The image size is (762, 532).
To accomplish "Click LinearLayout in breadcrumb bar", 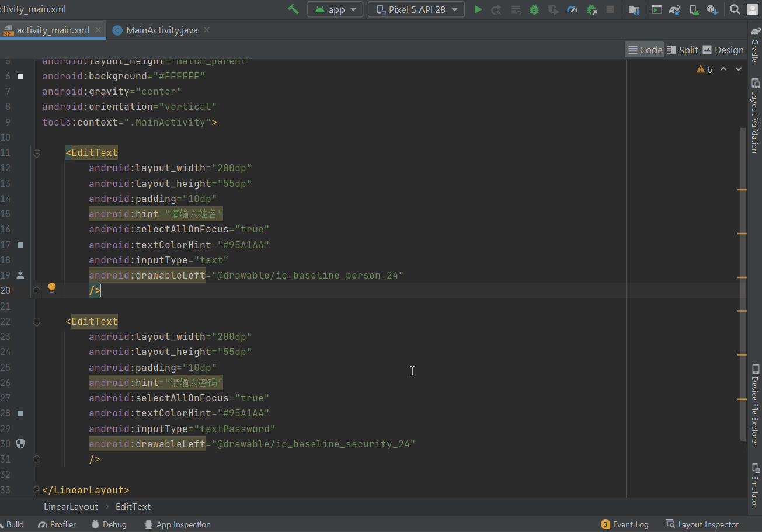I will (71, 506).
